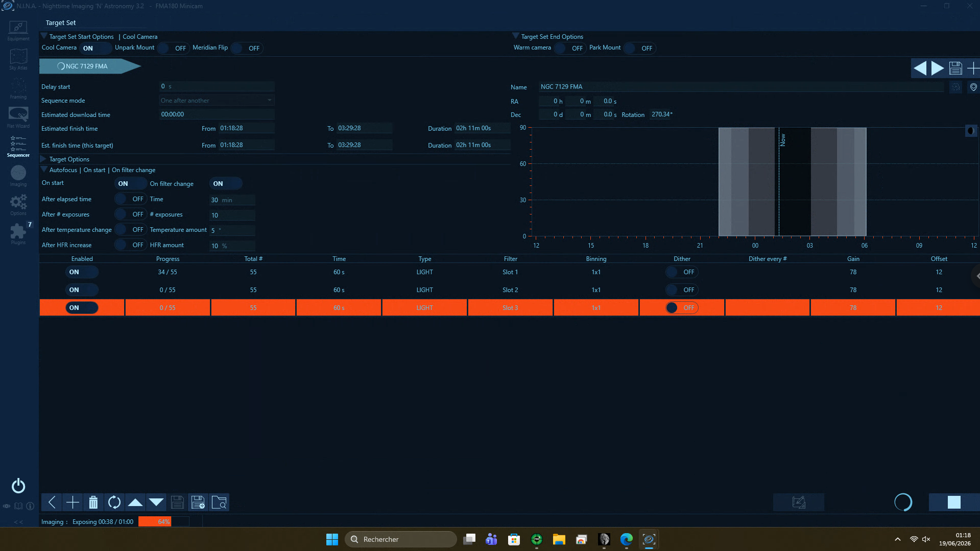980x551 pixels.
Task: Open the Equipment section in sidebar
Action: click(x=18, y=31)
